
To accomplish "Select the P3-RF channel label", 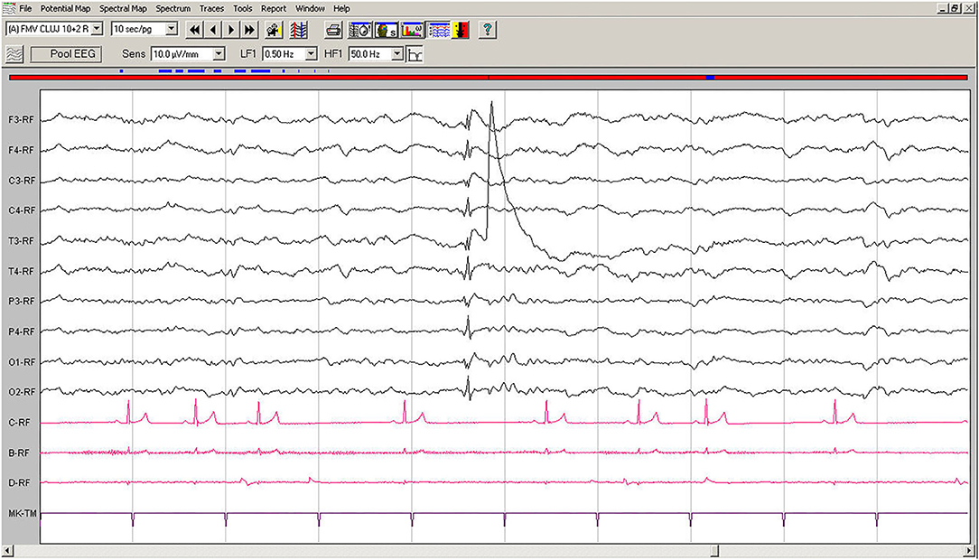I will point(22,302).
